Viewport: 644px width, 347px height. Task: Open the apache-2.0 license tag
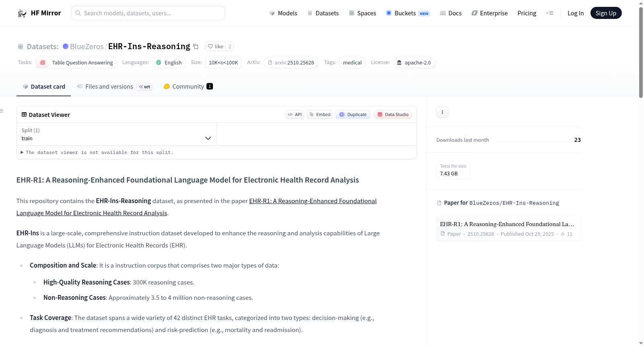click(414, 62)
